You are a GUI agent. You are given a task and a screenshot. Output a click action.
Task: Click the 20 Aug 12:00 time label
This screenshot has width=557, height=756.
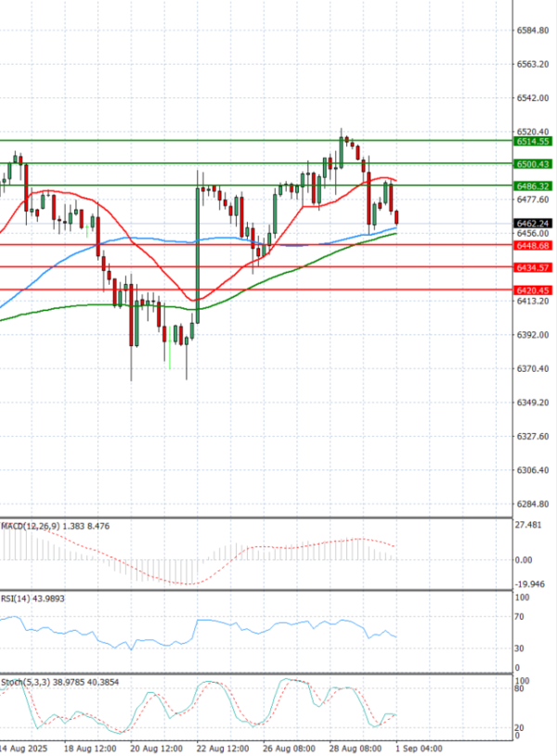156,749
